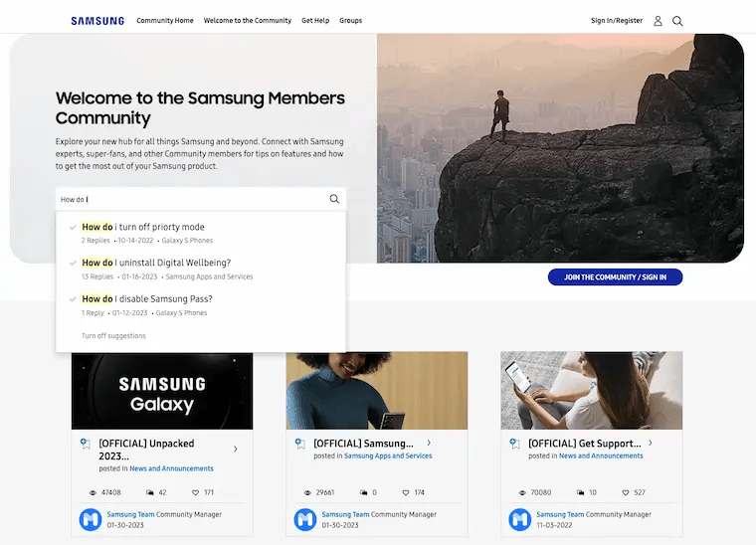This screenshot has height=545, width=756.
Task: Click heart icon showing 171 likes
Action: (195, 492)
